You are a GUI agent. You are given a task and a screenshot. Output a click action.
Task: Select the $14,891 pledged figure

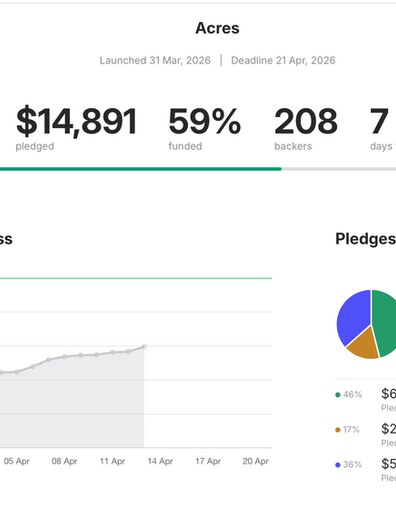pos(77,122)
